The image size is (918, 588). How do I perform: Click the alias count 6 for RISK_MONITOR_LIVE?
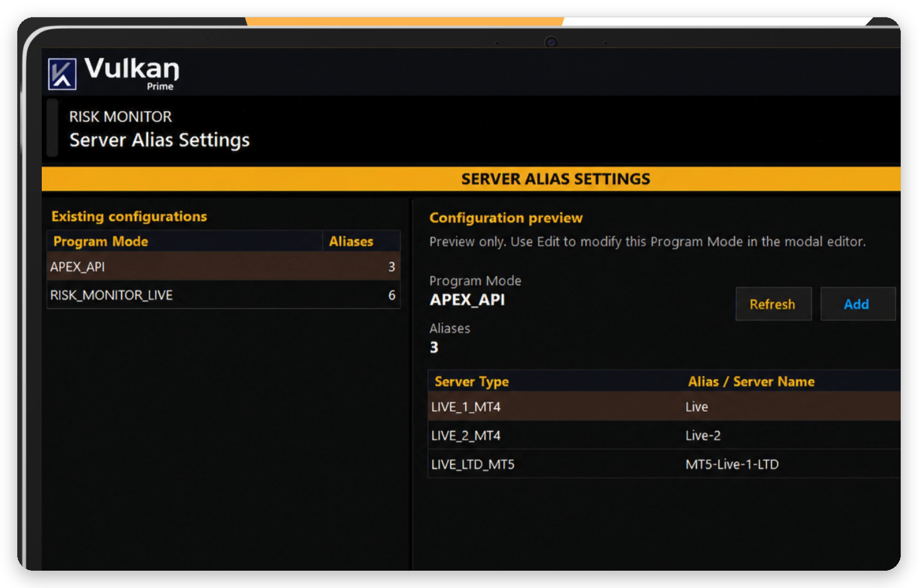point(392,295)
